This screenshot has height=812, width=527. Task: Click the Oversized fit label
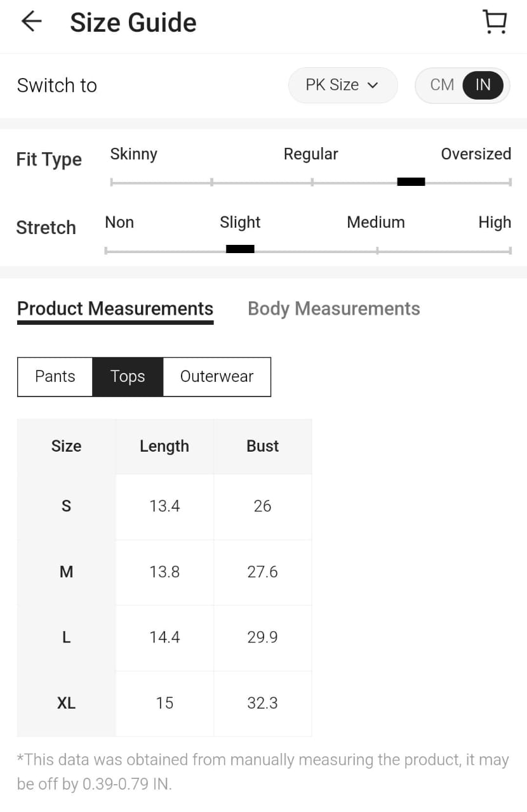(476, 154)
